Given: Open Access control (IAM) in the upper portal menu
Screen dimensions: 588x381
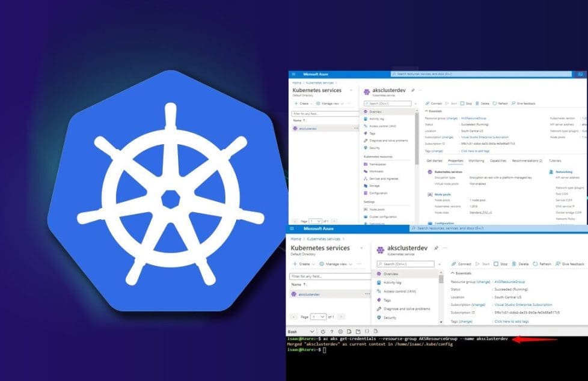Looking at the screenshot, I should point(382,126).
